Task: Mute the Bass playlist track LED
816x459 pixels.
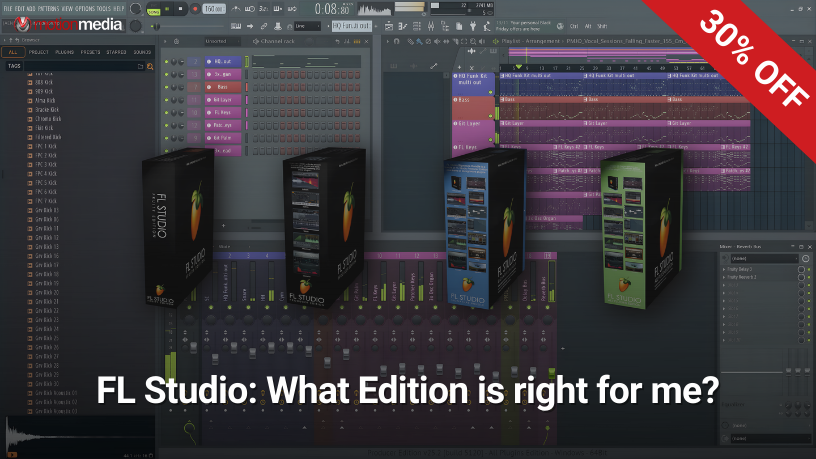Action: click(x=490, y=116)
